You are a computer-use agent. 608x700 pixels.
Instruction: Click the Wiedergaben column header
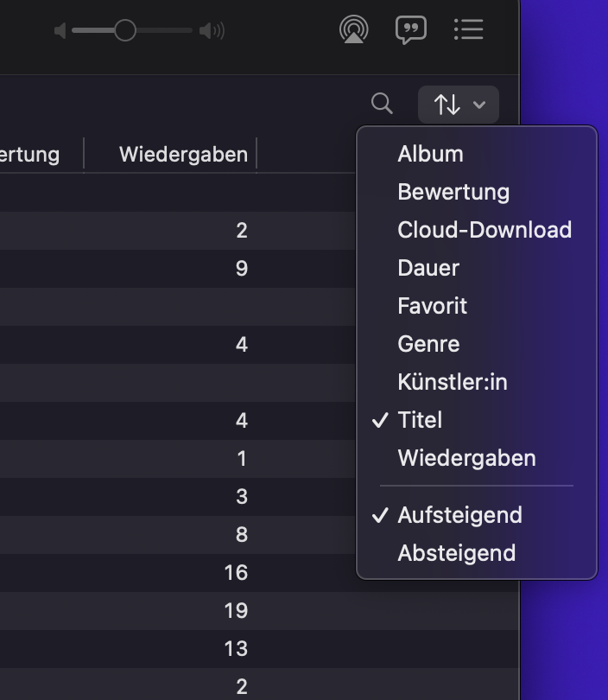183,155
